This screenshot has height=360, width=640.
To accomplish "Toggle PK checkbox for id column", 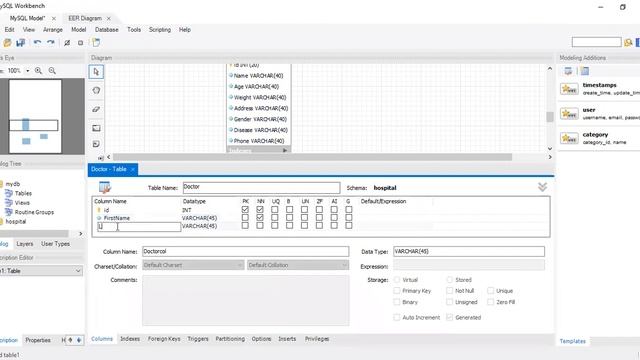I will (245, 209).
